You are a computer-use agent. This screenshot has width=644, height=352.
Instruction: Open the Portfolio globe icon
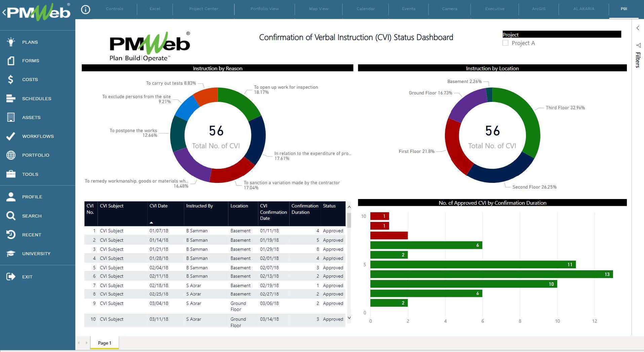click(x=11, y=155)
